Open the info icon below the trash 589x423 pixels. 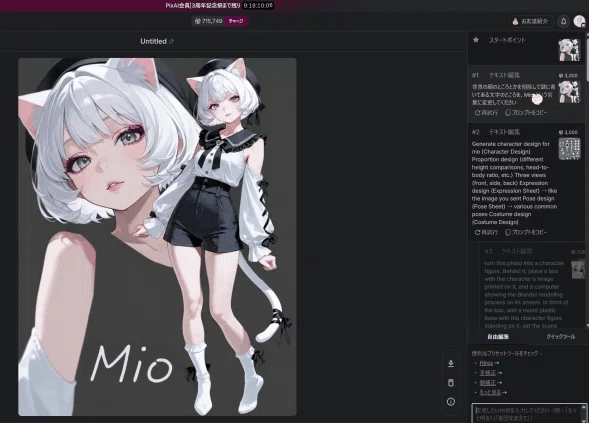tap(451, 402)
